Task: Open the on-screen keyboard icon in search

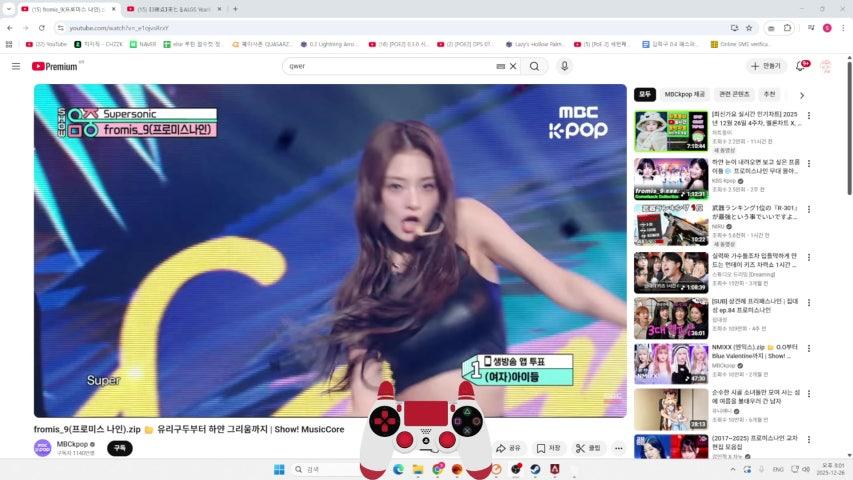Action: click(x=500, y=66)
